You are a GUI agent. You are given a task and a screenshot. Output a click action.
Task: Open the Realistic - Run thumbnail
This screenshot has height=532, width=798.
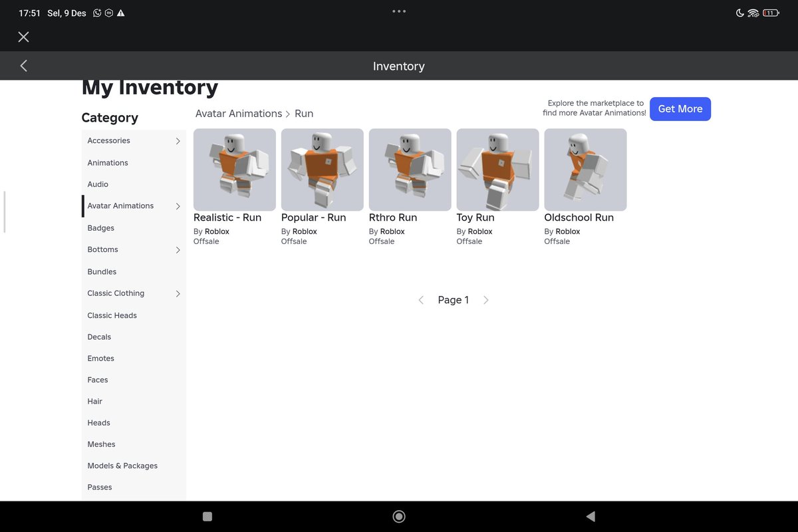[235, 170]
